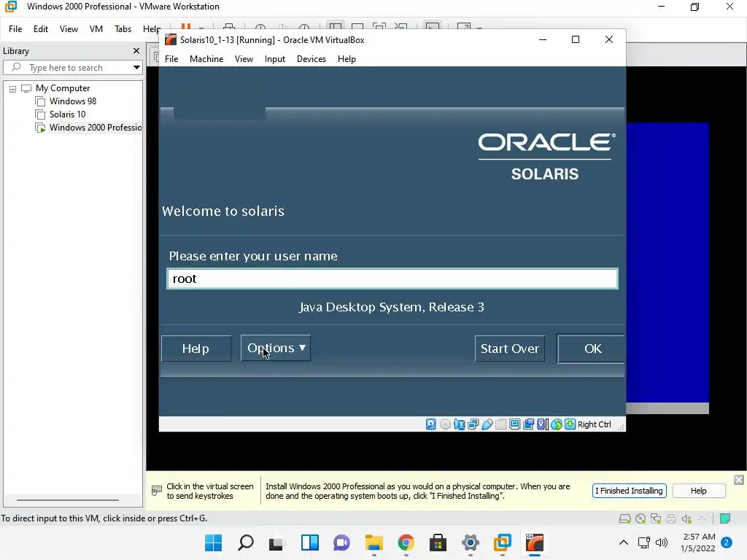The width and height of the screenshot is (747, 560).
Task: Click VirtualBox USB devices status icon
Action: pos(487,424)
